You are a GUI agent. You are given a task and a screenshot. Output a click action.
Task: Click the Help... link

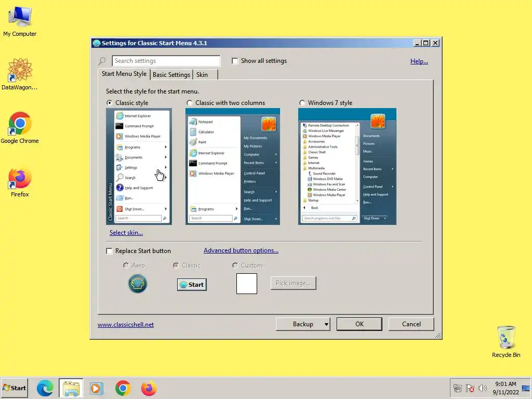[419, 61]
